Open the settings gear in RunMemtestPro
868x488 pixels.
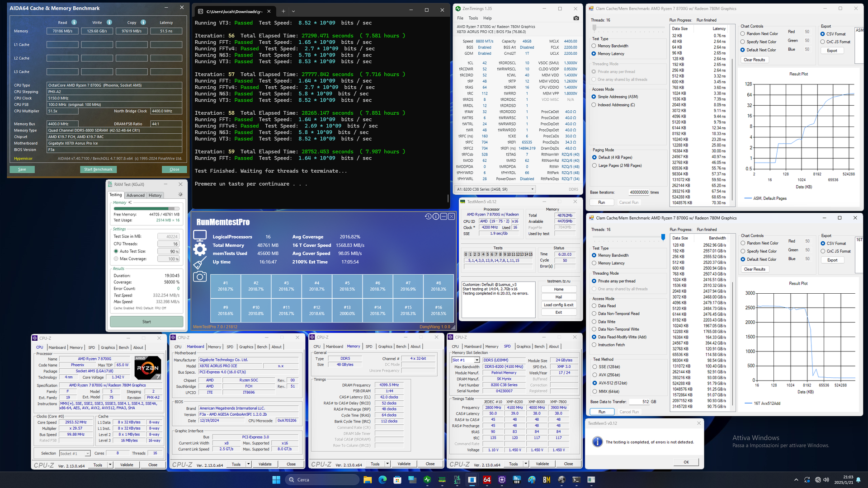200,249
